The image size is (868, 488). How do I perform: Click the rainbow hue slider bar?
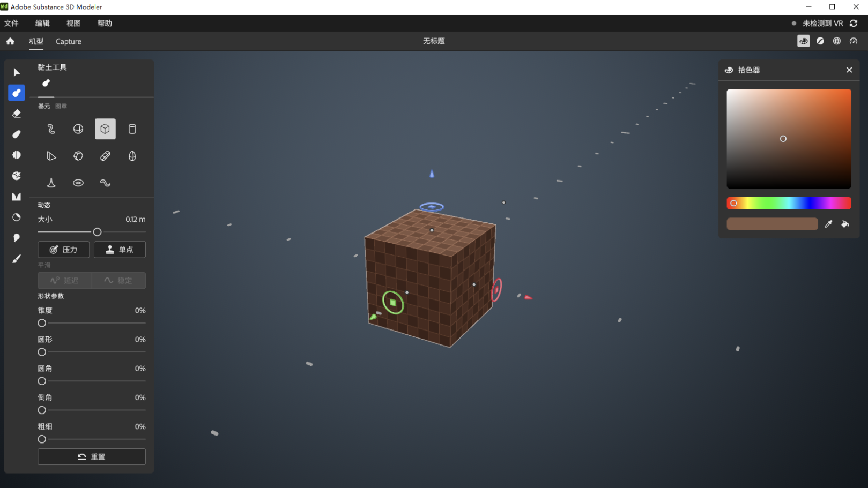point(789,203)
